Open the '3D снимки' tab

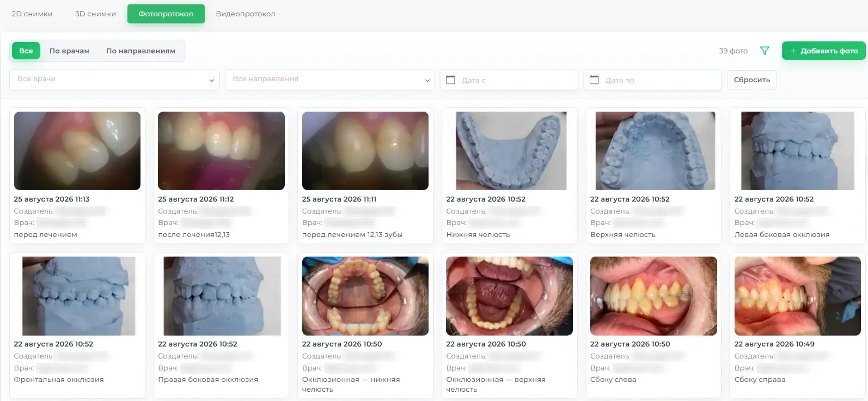[x=95, y=14]
